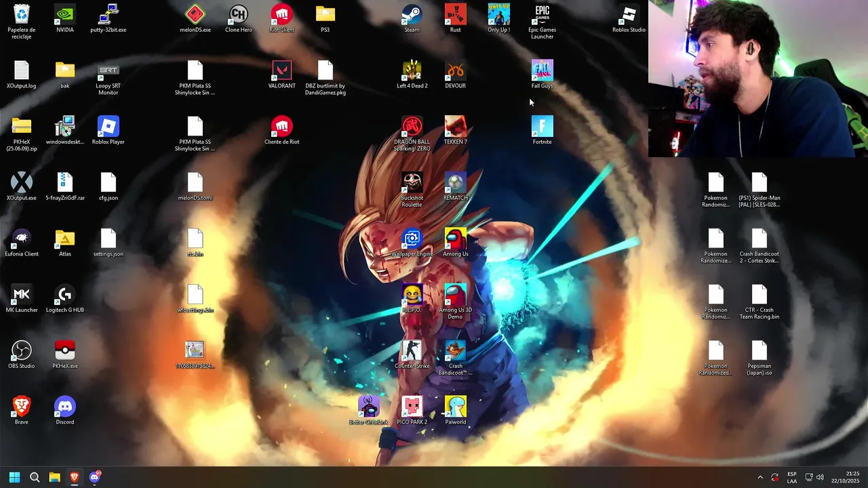Select the Fall Guys shortcut

pos(542,70)
